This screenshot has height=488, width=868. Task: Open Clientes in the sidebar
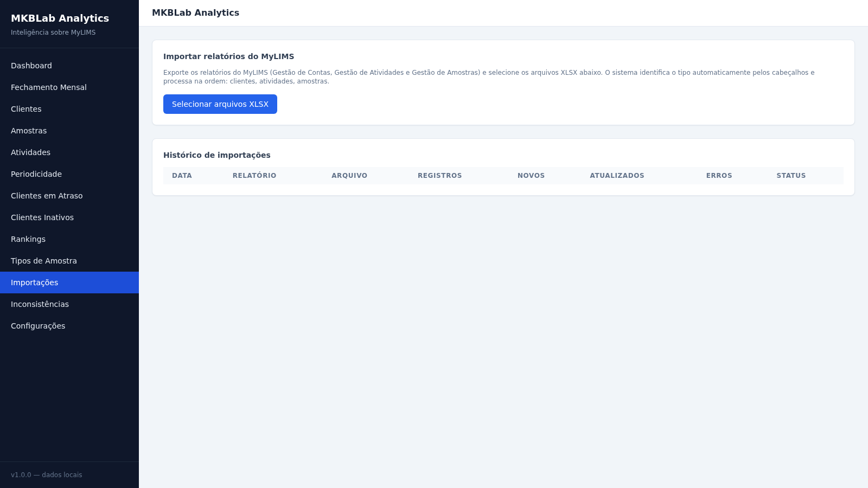(69, 109)
